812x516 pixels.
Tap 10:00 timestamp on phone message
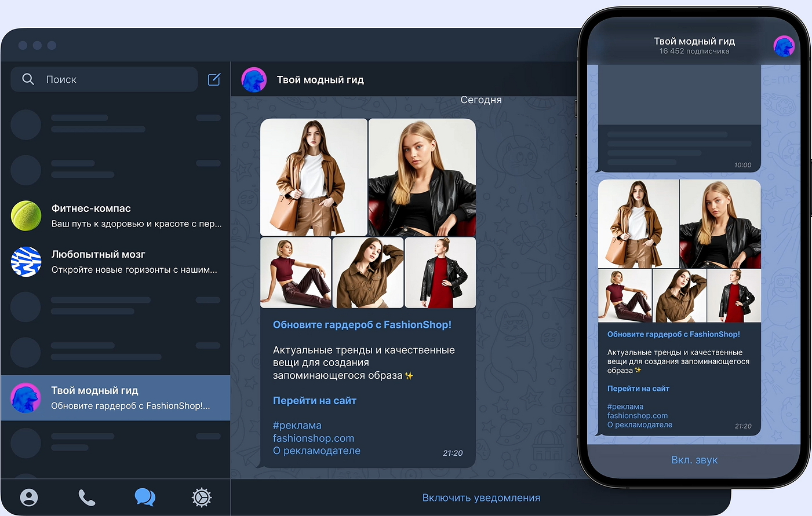(742, 165)
